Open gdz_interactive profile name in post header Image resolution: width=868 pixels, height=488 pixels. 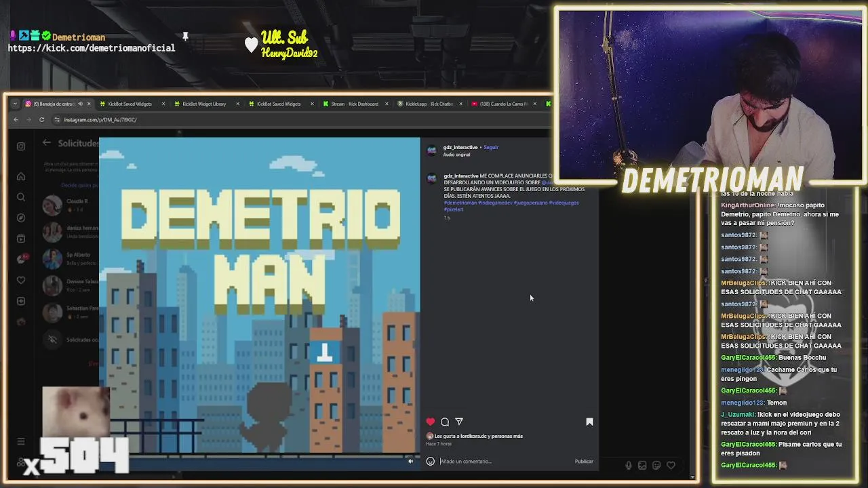pos(460,147)
